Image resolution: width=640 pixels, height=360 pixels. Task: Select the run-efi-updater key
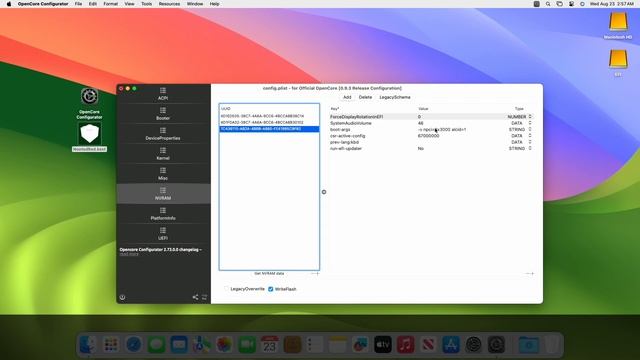coord(346,149)
